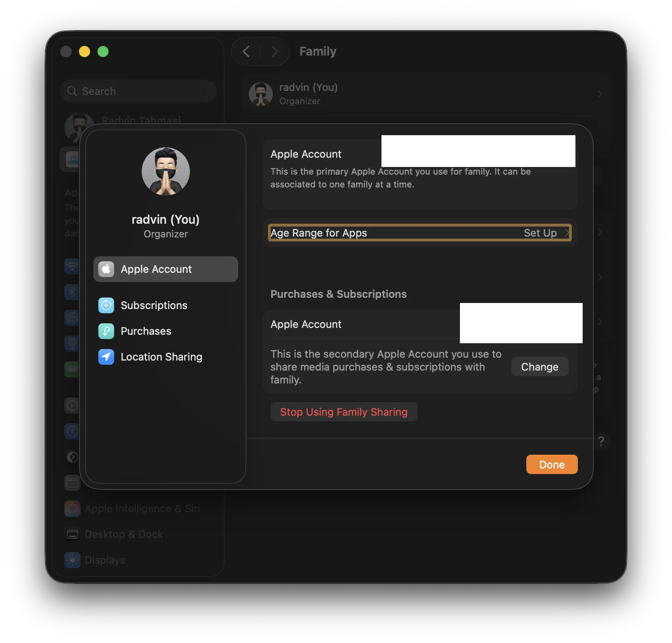This screenshot has height=643, width=672.
Task: Click the Desktop & Dock icon
Action: [72, 534]
